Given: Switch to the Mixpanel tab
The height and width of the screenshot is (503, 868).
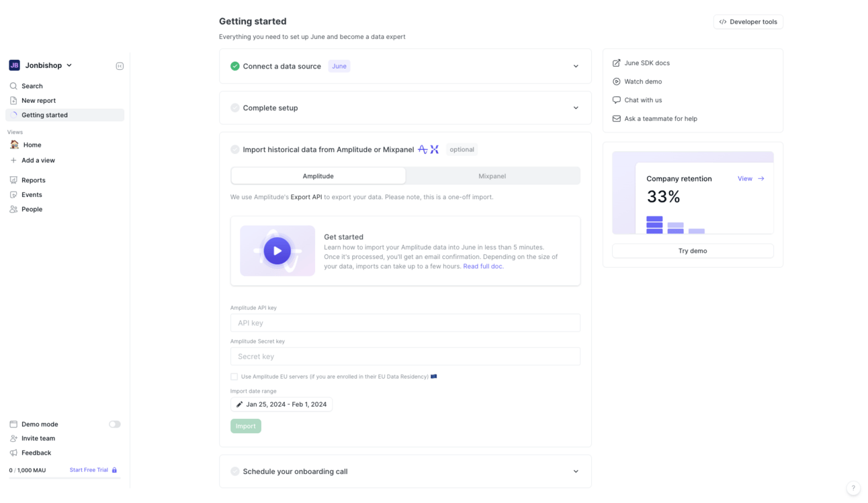Looking at the screenshot, I should pos(492,176).
